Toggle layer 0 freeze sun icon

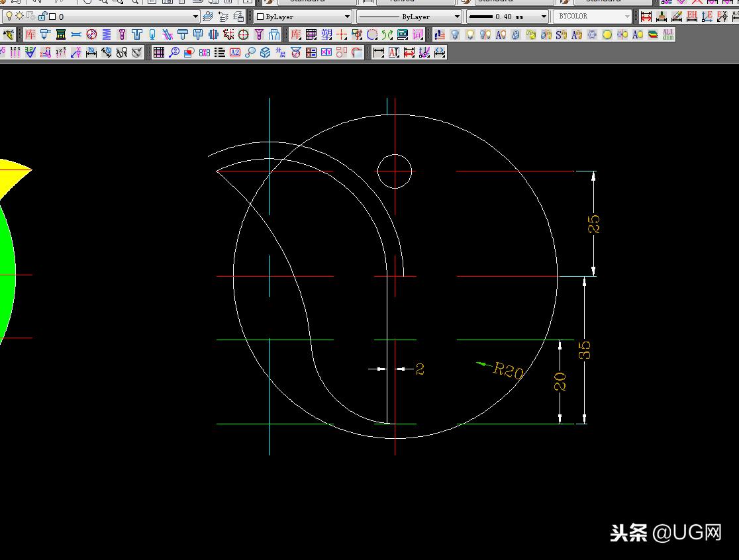pos(19,17)
